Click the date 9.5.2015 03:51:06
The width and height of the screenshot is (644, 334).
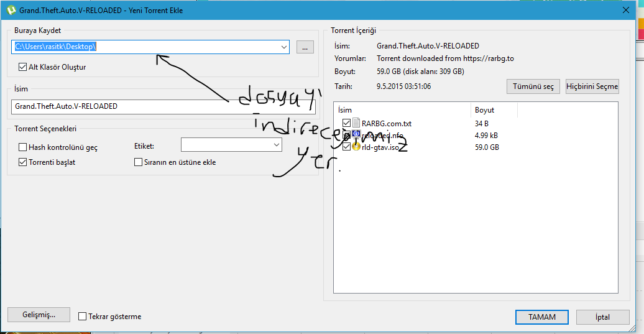[x=403, y=86]
